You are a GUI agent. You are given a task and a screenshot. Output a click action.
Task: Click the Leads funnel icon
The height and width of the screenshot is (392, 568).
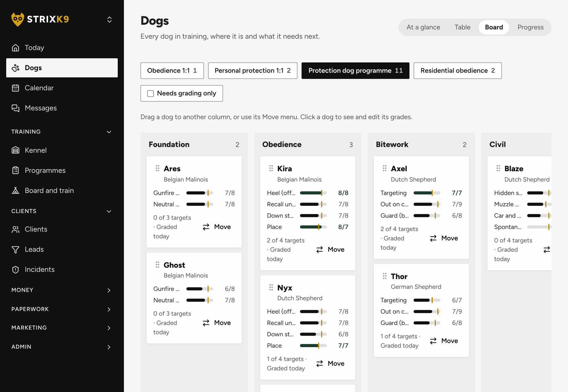pos(15,249)
